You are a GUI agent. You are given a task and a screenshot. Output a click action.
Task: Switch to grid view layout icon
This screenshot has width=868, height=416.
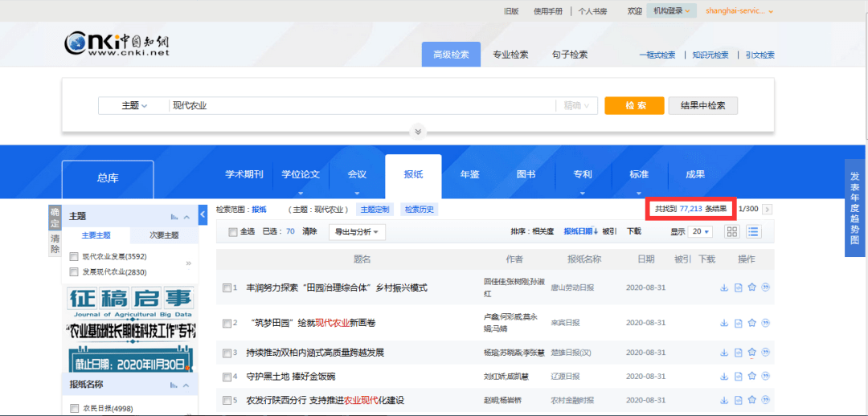pyautogui.click(x=732, y=231)
